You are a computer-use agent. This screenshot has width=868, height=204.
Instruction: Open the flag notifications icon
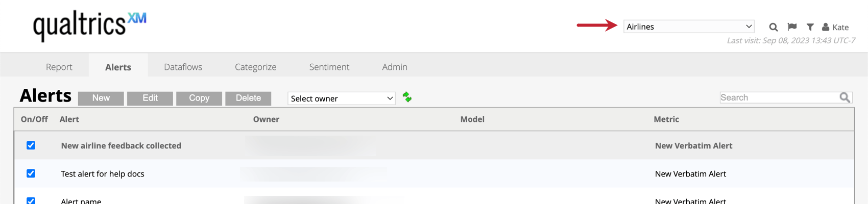coord(792,27)
